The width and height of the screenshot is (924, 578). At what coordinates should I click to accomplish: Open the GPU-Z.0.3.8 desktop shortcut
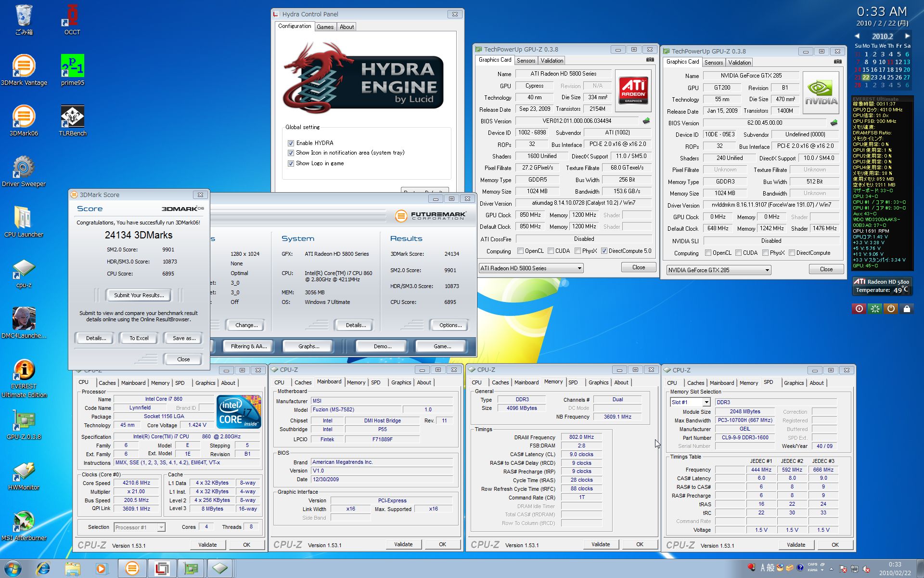[24, 424]
